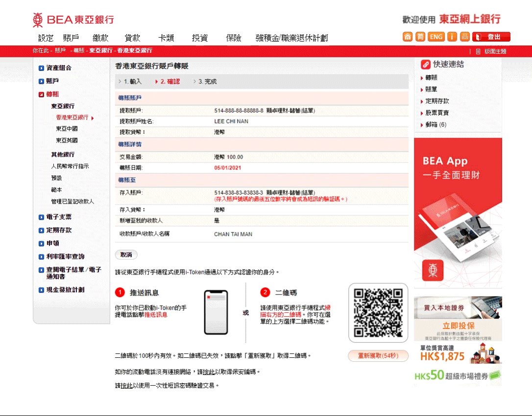Switch language using the ENG icon
This screenshot has width=532, height=416.
coord(436,37)
